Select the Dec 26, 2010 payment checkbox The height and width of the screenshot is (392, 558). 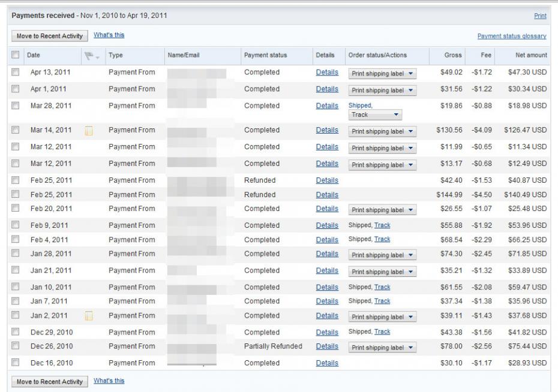pyautogui.click(x=16, y=345)
